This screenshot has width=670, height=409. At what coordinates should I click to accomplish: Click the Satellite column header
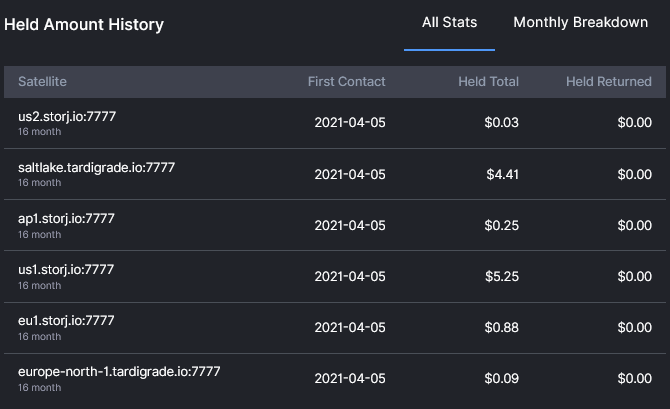point(42,81)
